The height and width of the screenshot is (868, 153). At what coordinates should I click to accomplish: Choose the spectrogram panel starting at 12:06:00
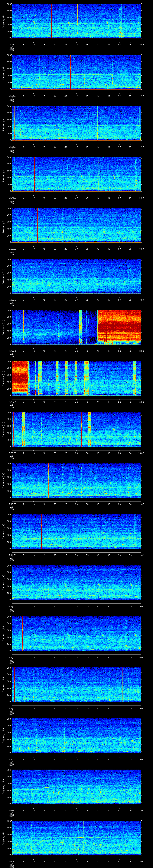[76, 276]
